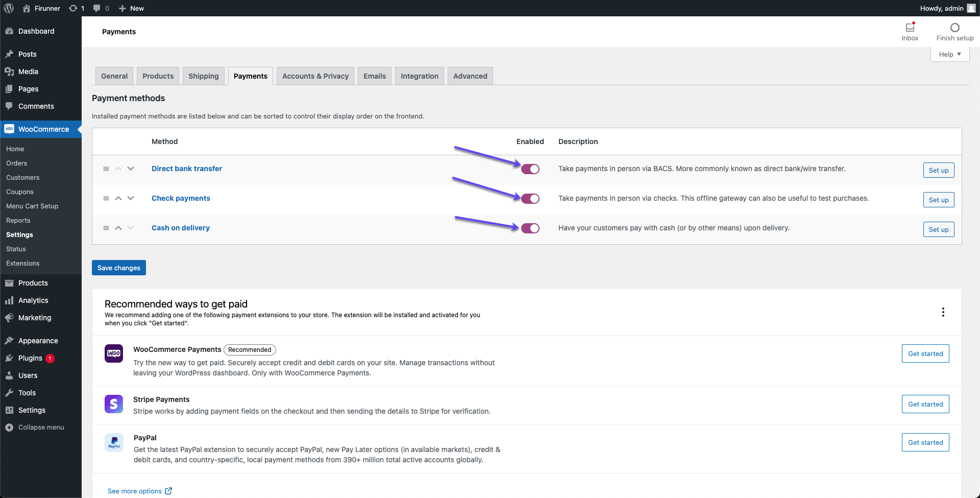
Task: Move Cash on delivery up
Action: [x=118, y=228]
